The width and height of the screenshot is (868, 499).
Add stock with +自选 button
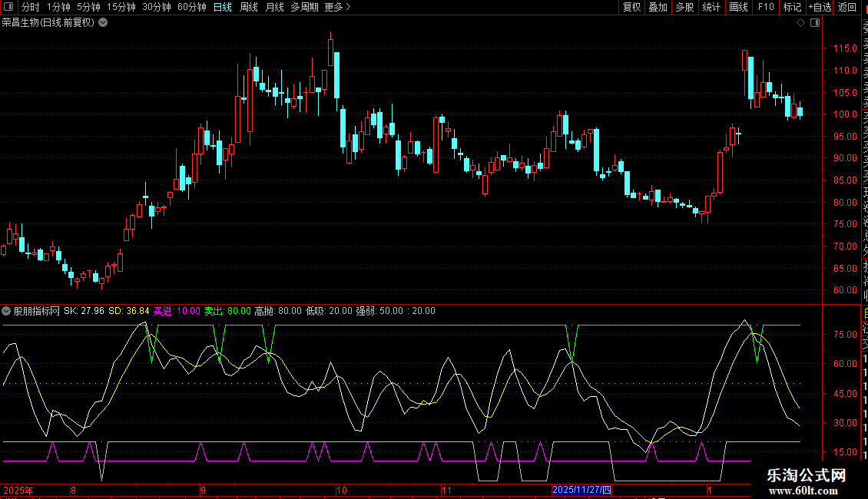(x=820, y=7)
